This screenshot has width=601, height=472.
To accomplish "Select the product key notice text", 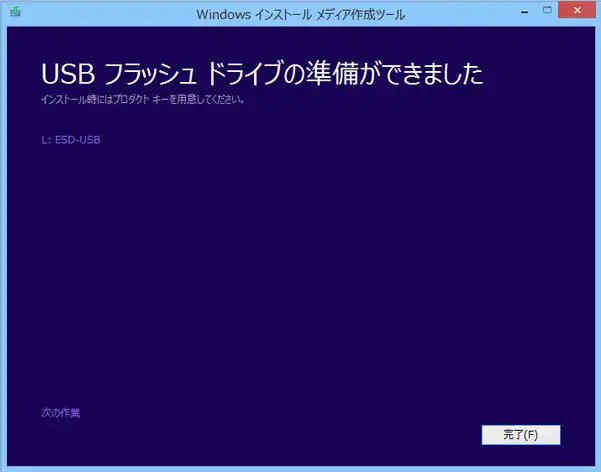I will coord(143,100).
